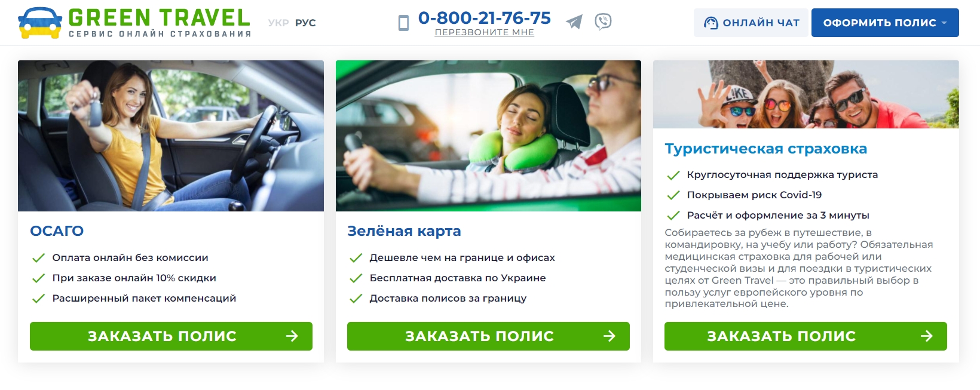The image size is (980, 390).
Task: Click the woman holding car keys photo
Action: point(171,136)
